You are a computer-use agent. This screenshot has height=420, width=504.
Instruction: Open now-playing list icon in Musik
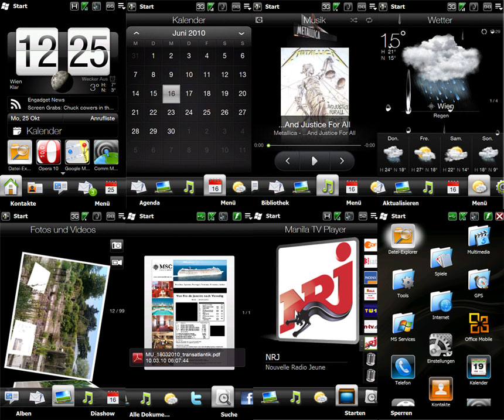pos(259,21)
